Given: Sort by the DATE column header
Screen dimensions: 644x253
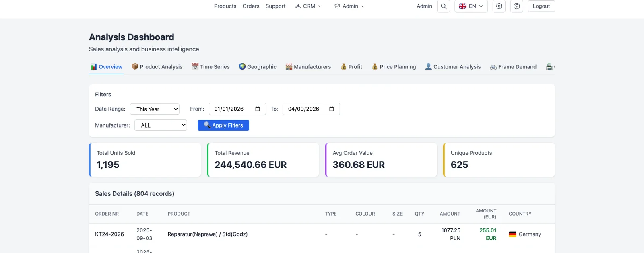Looking at the screenshot, I should pyautogui.click(x=142, y=214).
